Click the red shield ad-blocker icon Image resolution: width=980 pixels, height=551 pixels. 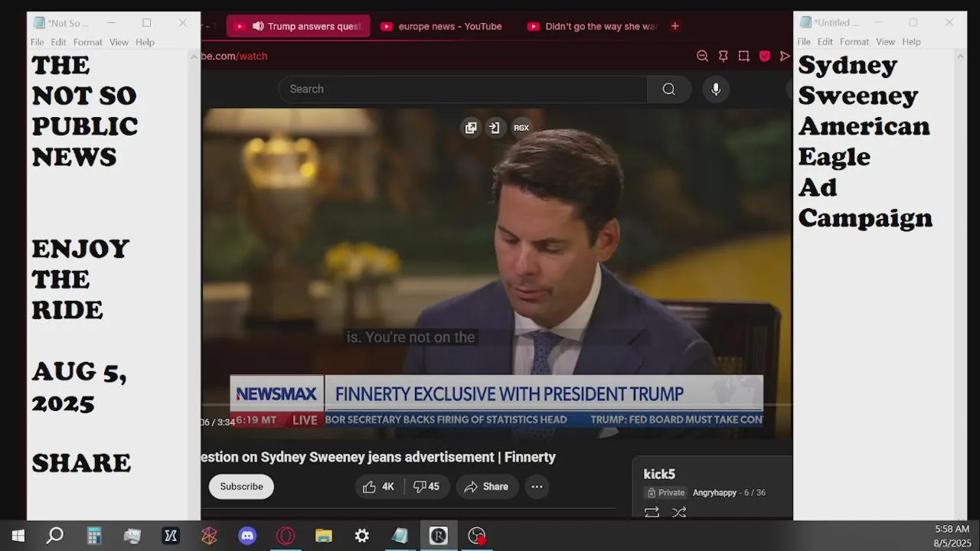pos(764,56)
